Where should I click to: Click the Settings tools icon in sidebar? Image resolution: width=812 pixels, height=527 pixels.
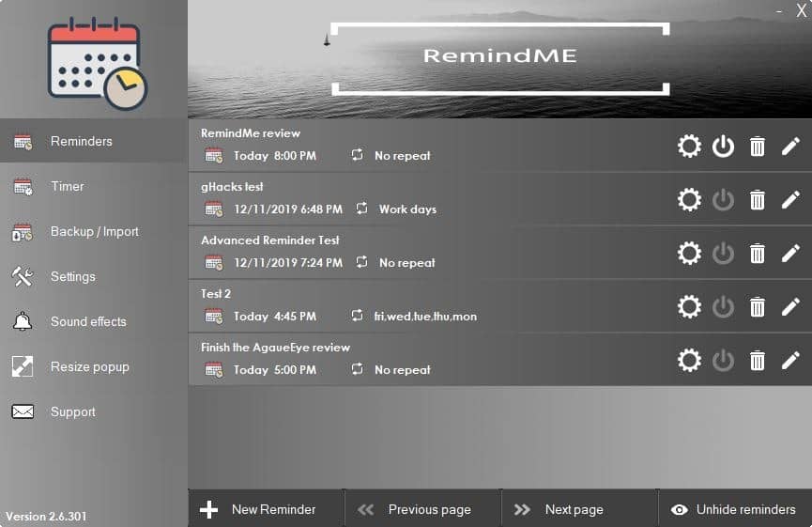tap(23, 276)
